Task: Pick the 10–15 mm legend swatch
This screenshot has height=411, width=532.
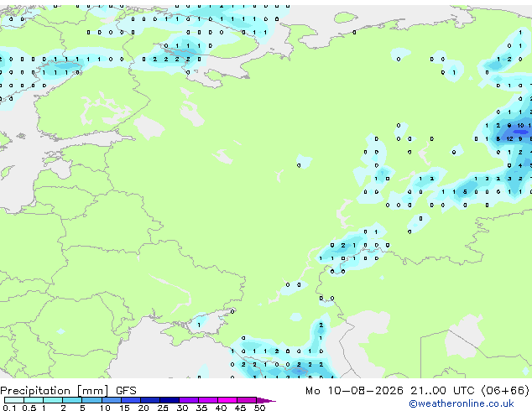Action: click(x=112, y=400)
